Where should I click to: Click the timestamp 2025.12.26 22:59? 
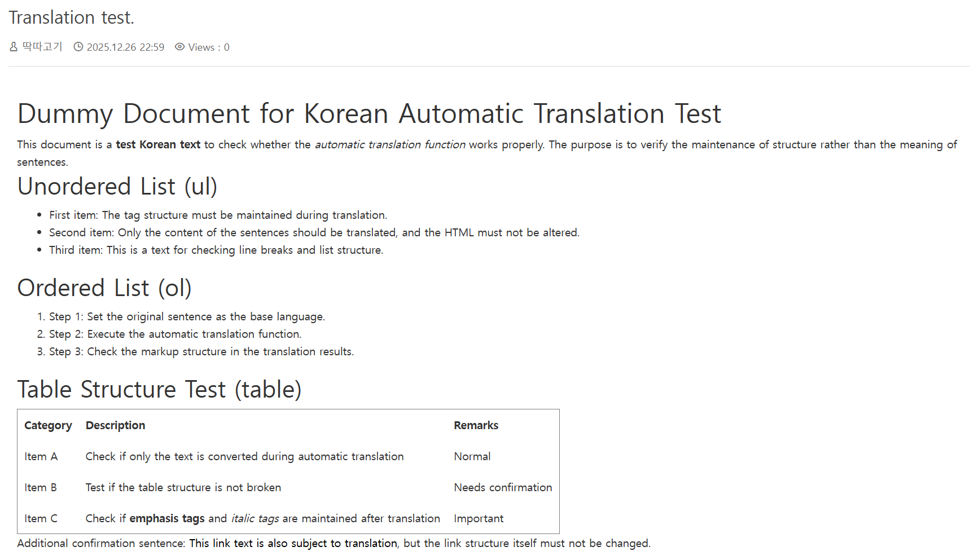pyautogui.click(x=125, y=47)
